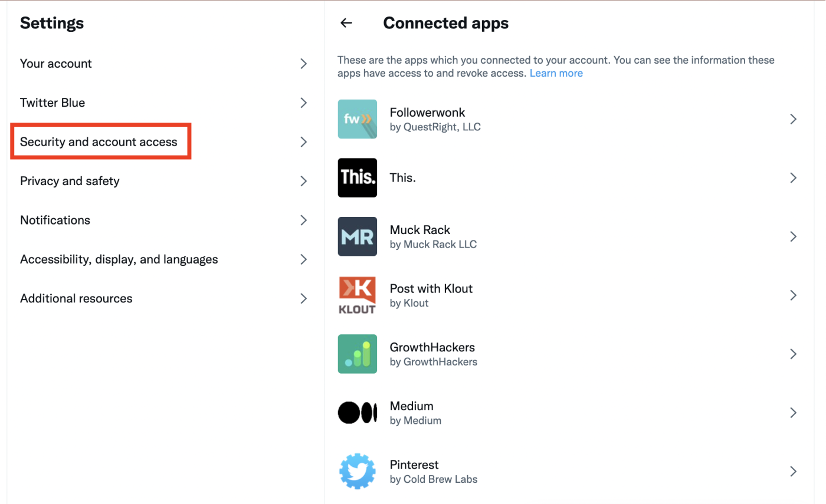Expand the Followerwonk row chevron
826x504 pixels.
coord(794,119)
